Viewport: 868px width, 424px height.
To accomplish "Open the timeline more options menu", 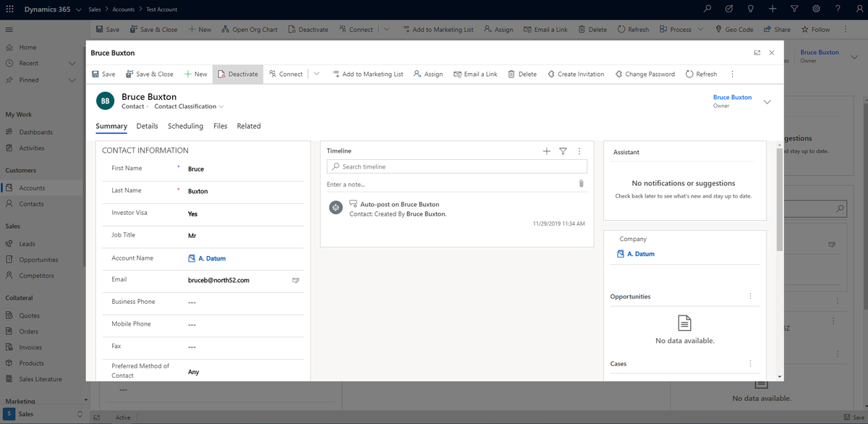I will pyautogui.click(x=579, y=150).
